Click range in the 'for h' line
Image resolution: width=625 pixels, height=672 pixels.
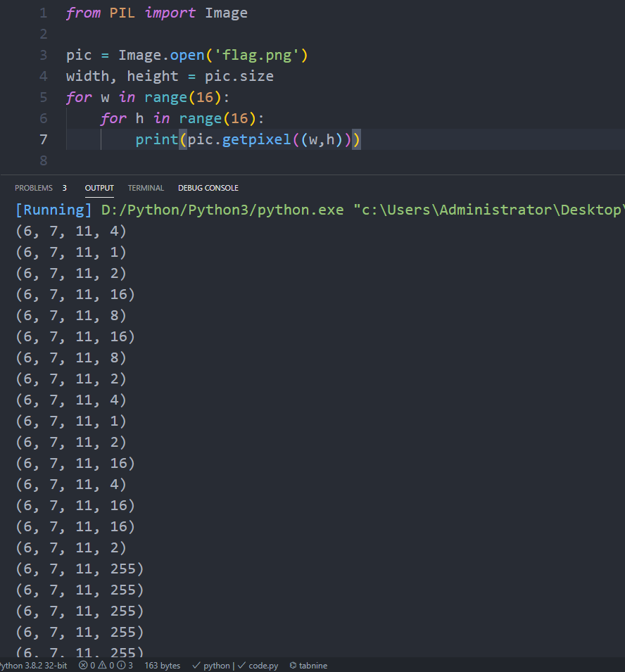201,118
